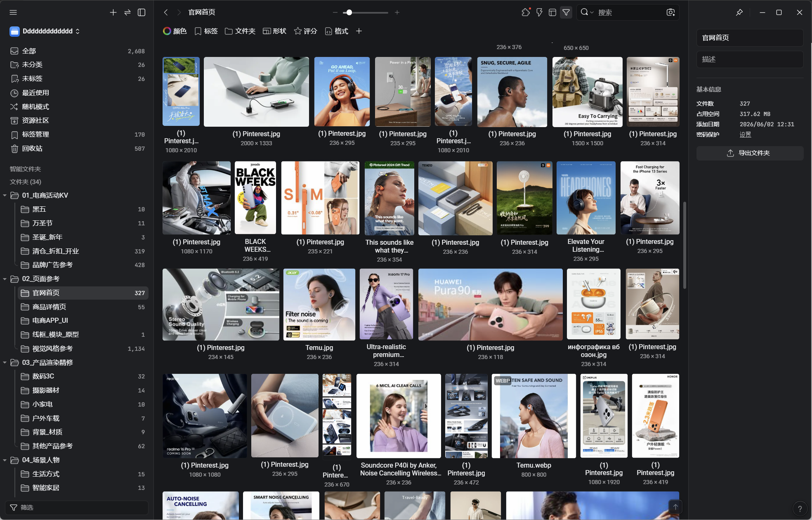The width and height of the screenshot is (812, 520).
Task: Select the Filter noise Temu.jpg thumbnail
Action: tap(319, 305)
